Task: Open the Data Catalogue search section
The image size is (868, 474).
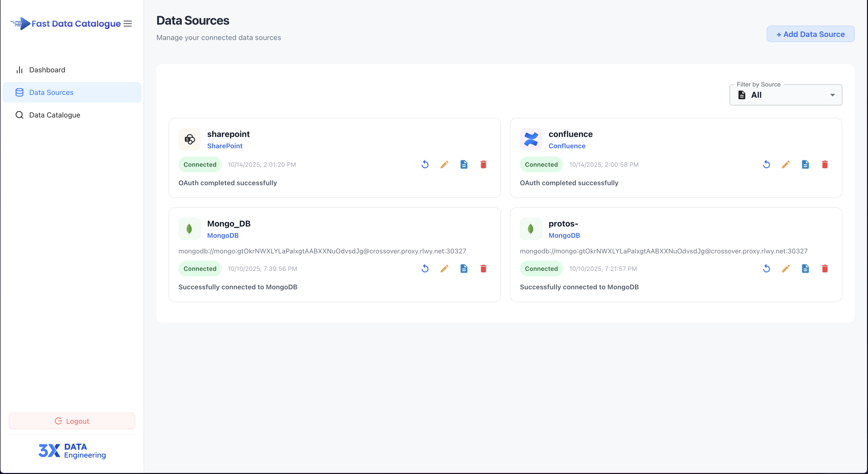Action: [54, 115]
